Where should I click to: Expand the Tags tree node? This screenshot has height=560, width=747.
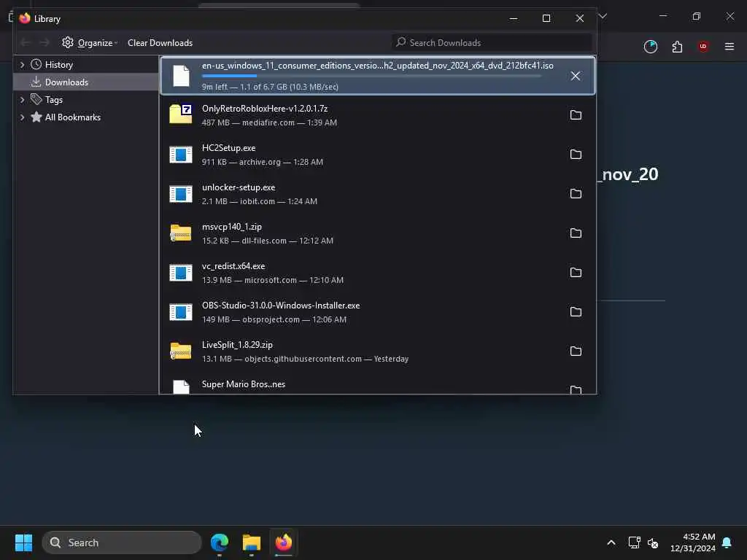point(22,99)
